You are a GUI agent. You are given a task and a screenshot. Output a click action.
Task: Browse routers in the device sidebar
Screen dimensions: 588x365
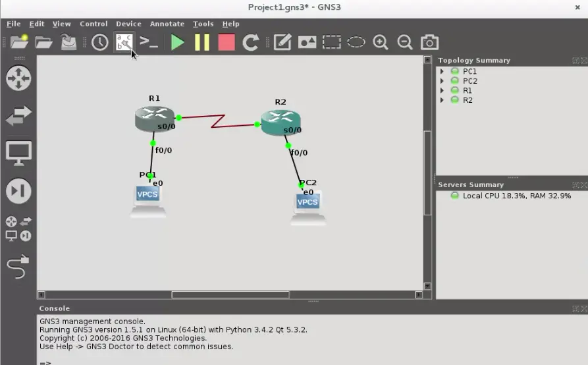point(18,78)
